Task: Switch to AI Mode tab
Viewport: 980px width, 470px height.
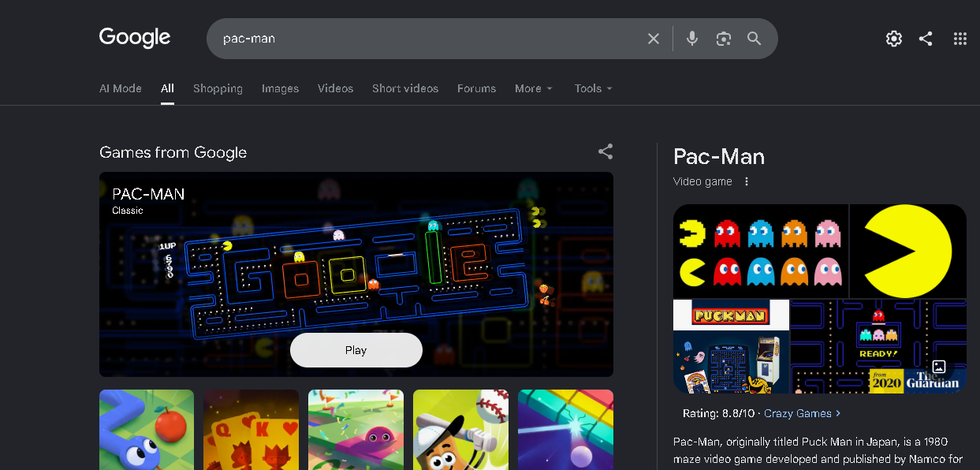Action: [121, 88]
